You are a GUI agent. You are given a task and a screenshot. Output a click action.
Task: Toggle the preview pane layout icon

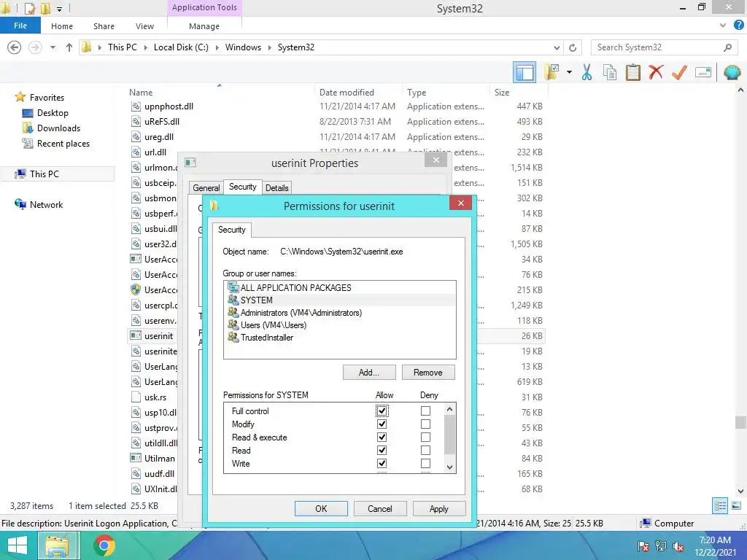[525, 72]
